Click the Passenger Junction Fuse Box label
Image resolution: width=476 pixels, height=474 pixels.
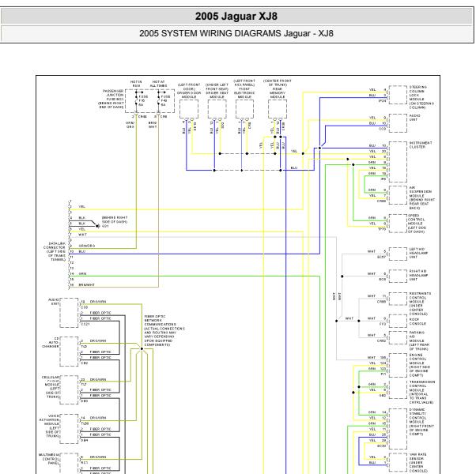111,99
